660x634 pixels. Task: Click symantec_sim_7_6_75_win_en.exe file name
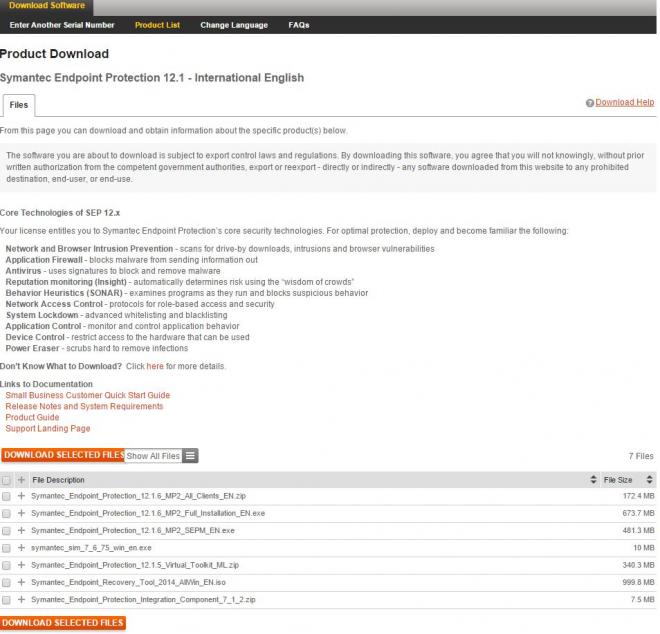point(91,548)
